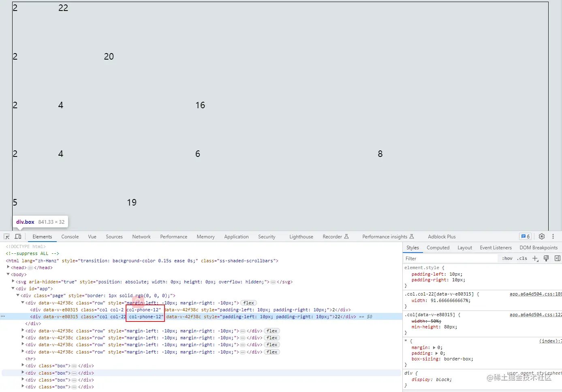
Task: Switch to the Console tab
Action: coord(70,237)
